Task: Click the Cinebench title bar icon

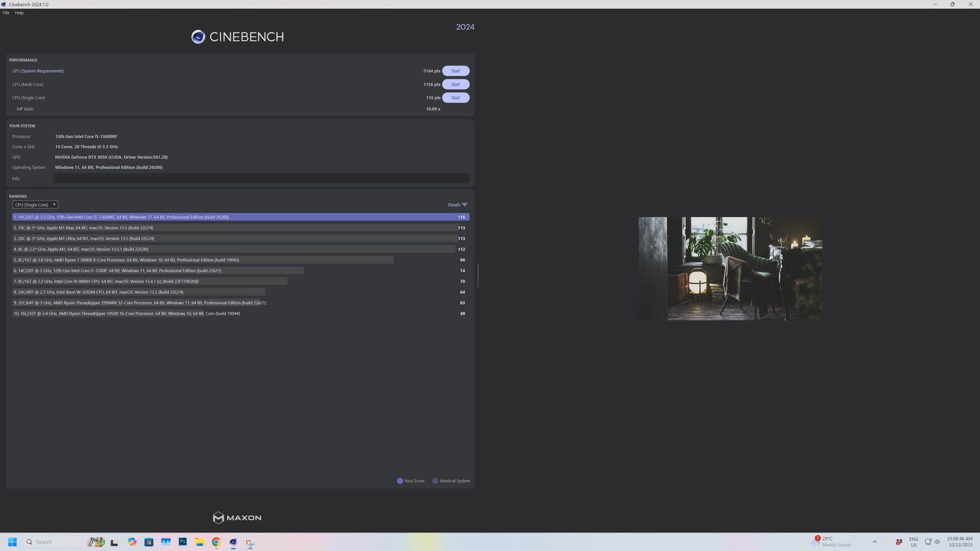Action: pos(4,4)
